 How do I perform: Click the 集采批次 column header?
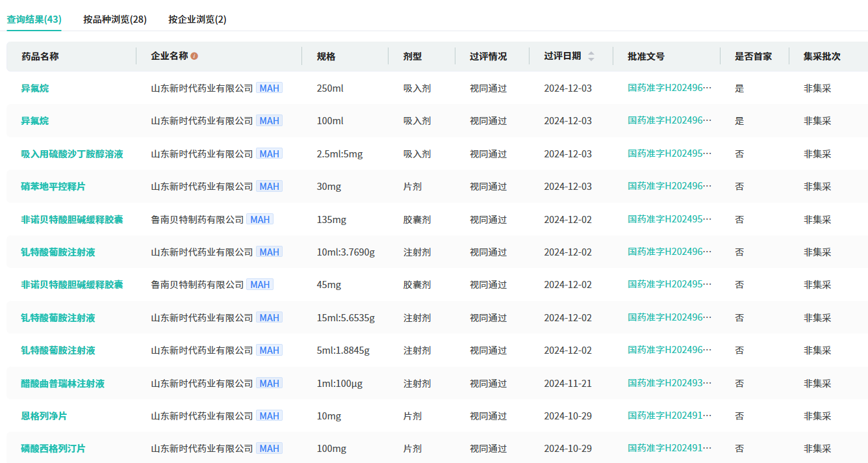pyautogui.click(x=821, y=57)
